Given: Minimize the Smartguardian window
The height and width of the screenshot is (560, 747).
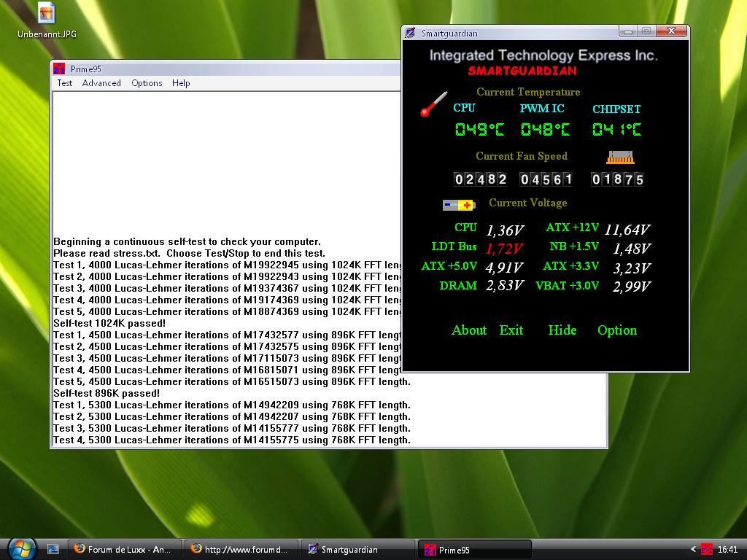Looking at the screenshot, I should tap(628, 31).
